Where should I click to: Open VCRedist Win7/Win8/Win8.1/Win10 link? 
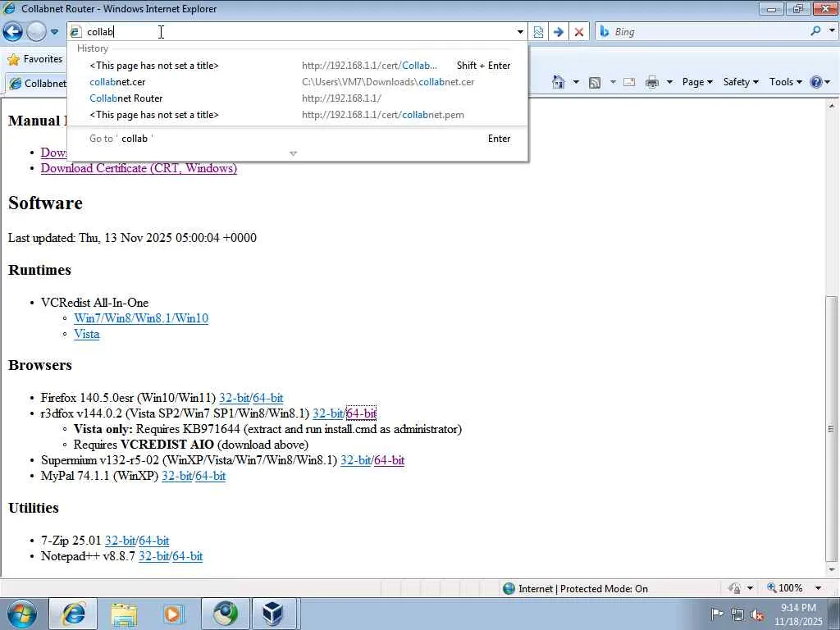(x=141, y=318)
